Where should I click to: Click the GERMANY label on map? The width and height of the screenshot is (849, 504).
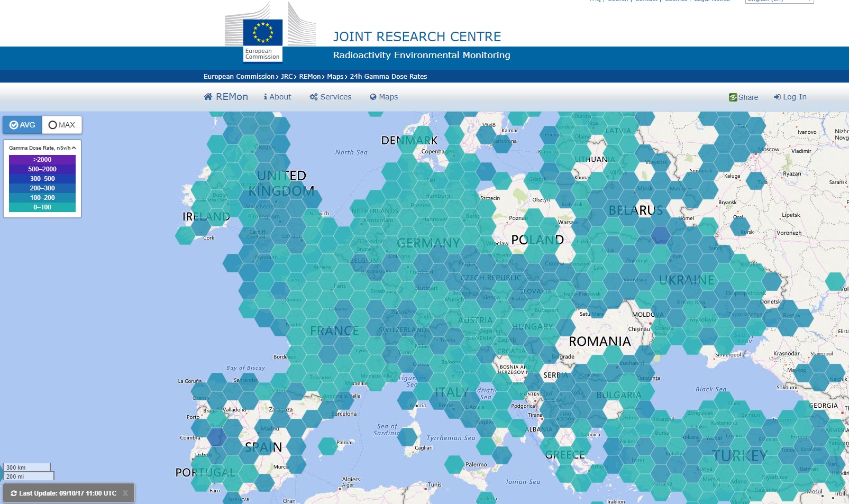(x=428, y=243)
